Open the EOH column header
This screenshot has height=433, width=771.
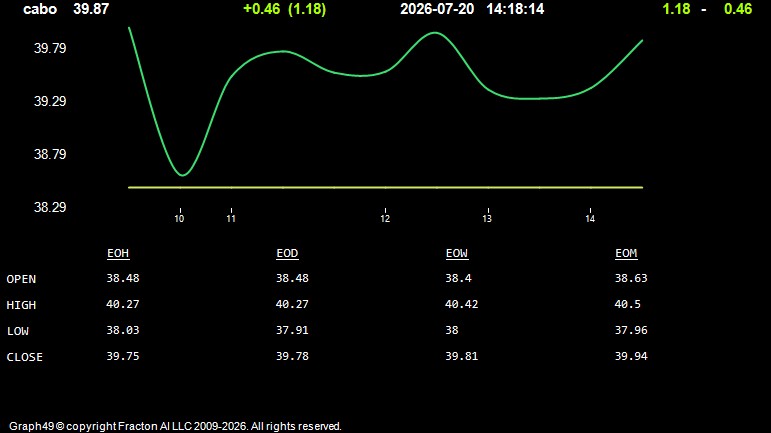click(118, 253)
